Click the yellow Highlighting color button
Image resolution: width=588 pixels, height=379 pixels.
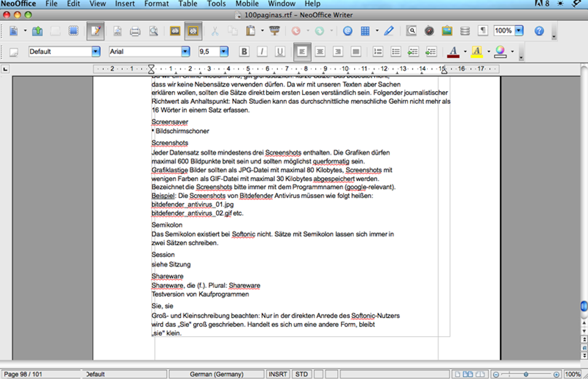(477, 51)
